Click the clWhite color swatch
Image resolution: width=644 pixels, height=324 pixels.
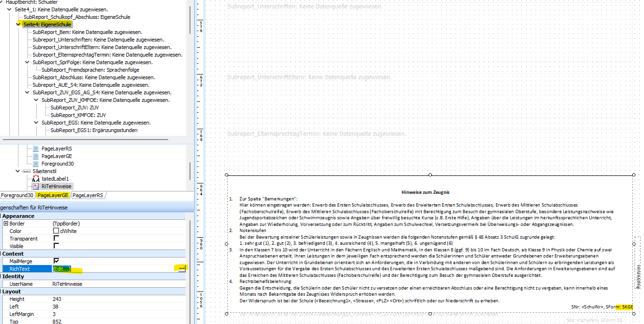click(56, 231)
